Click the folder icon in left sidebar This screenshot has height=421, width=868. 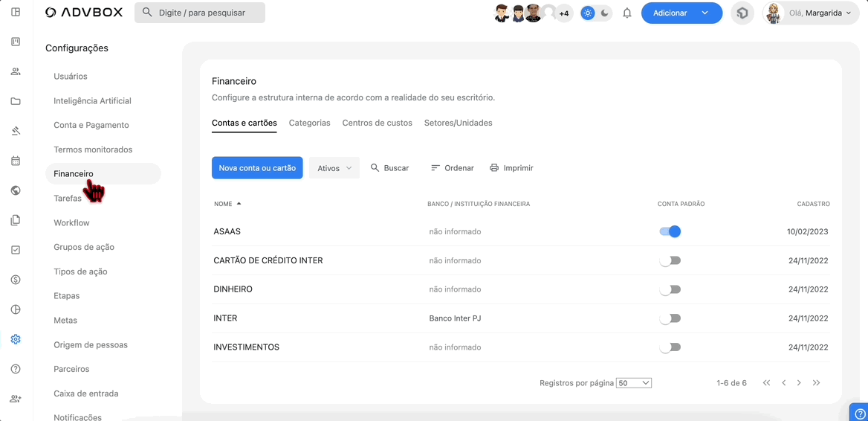pyautogui.click(x=16, y=101)
